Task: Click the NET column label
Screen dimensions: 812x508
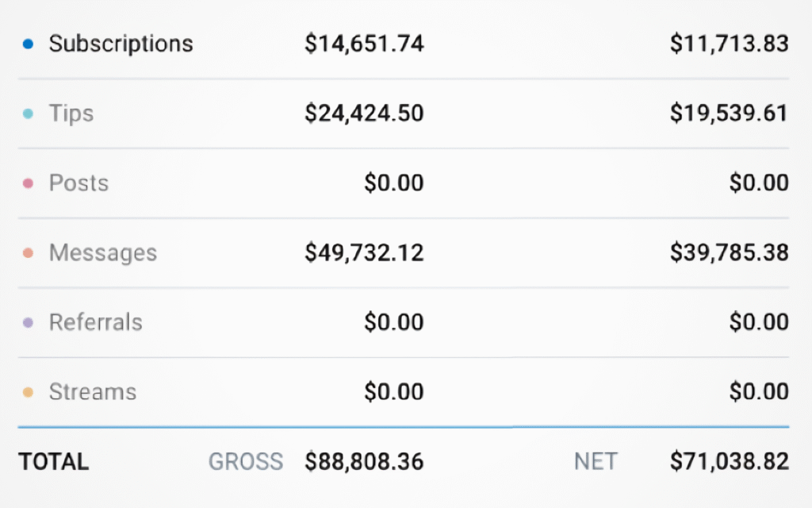Action: [x=596, y=462]
